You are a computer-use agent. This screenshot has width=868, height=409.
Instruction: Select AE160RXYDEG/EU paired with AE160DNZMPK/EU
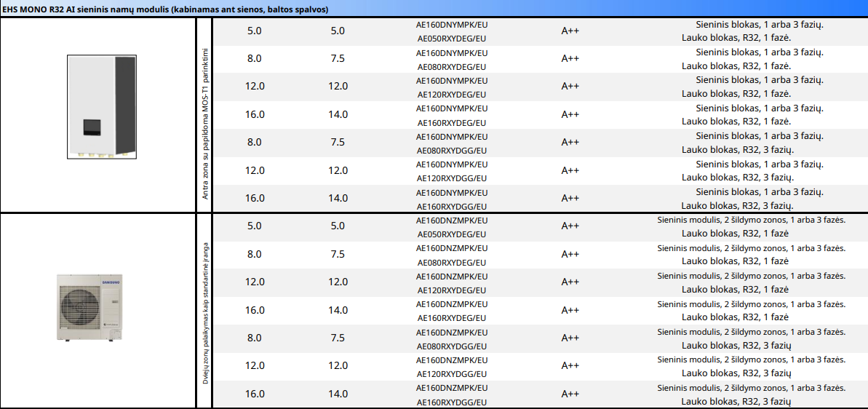(452, 318)
